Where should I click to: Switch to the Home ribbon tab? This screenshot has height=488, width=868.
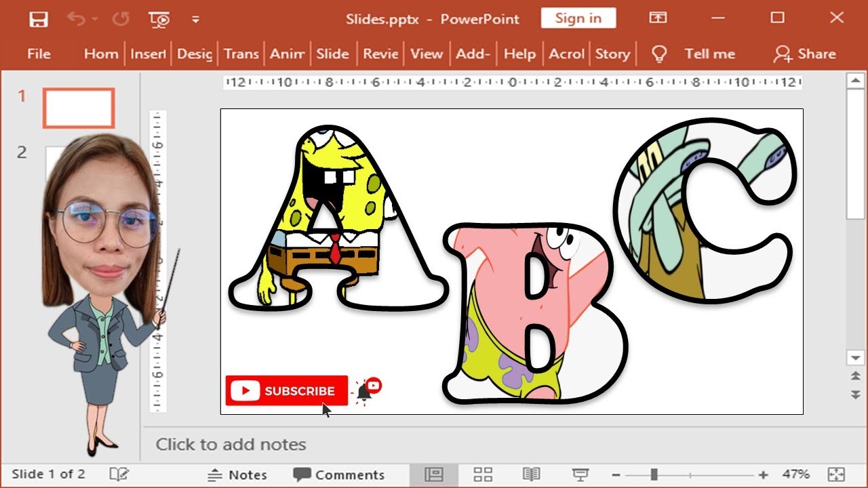pyautogui.click(x=101, y=54)
